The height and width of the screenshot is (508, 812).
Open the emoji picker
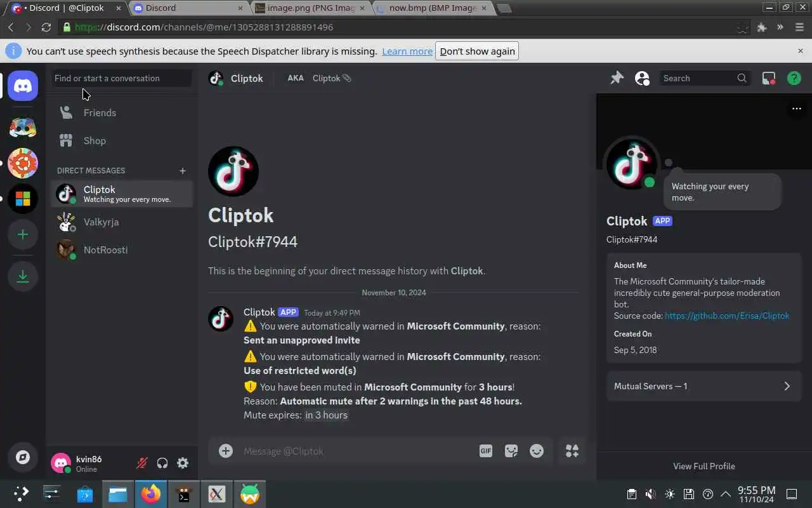tap(537, 451)
